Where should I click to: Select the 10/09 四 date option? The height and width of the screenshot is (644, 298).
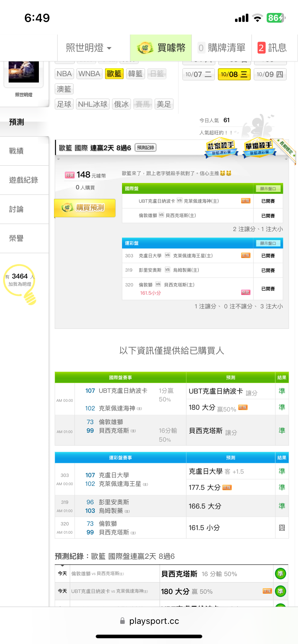pyautogui.click(x=270, y=74)
